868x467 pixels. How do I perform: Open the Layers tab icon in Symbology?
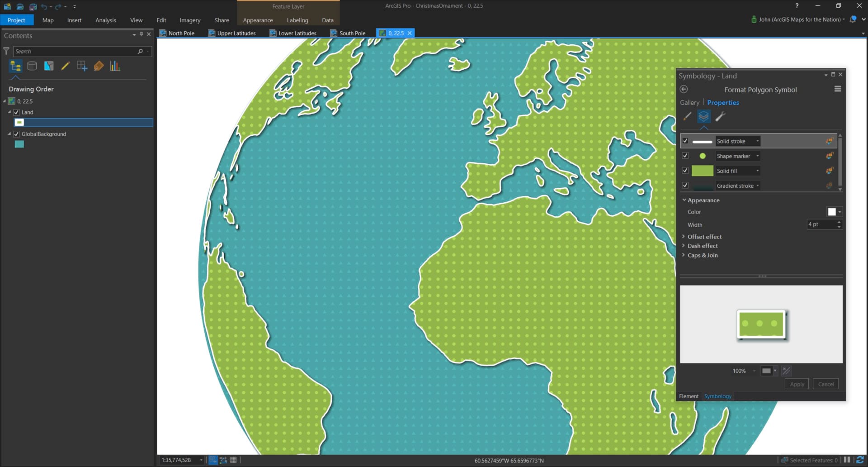tap(704, 116)
